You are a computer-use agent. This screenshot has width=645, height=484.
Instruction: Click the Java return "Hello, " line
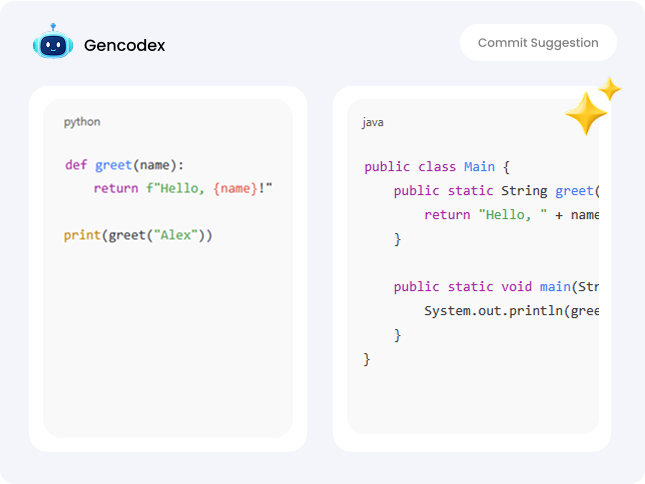(x=510, y=214)
